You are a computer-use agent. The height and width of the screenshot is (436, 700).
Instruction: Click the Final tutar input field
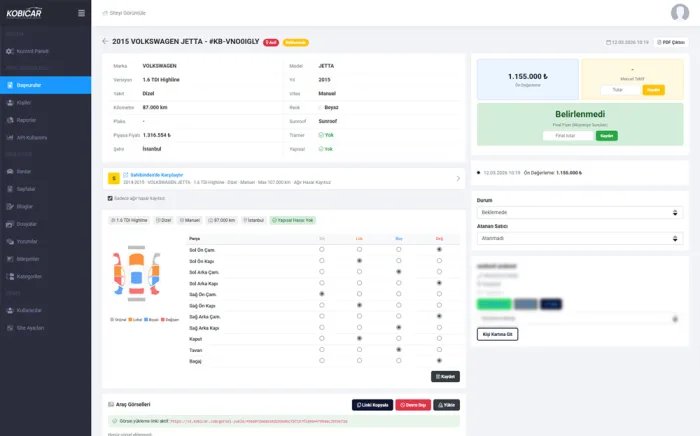(568, 136)
